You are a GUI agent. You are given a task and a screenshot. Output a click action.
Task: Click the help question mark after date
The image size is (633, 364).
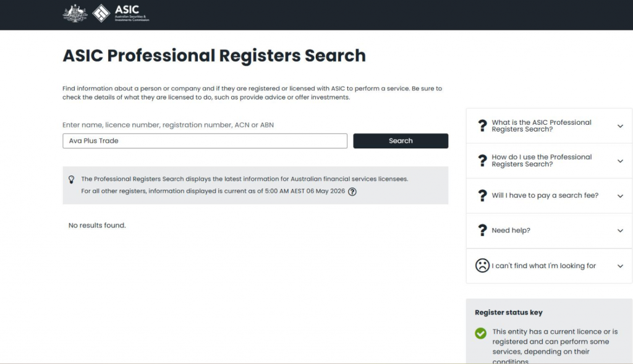[x=352, y=192]
